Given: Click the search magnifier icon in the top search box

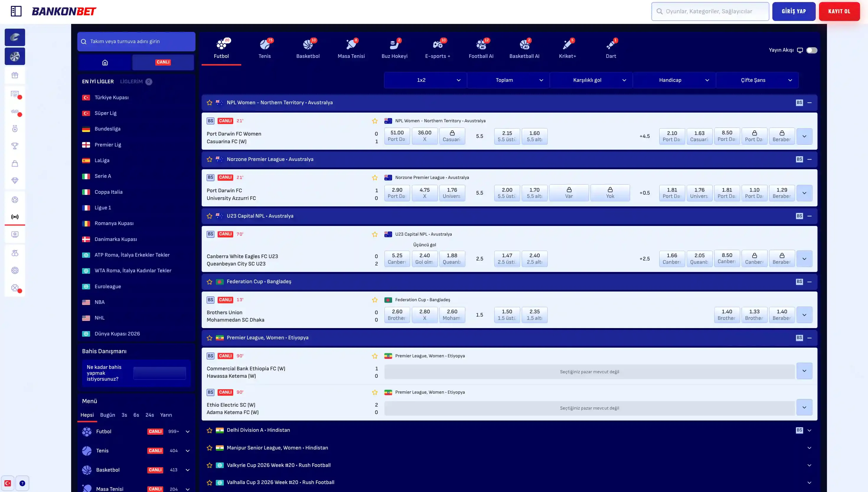Looking at the screenshot, I should [x=659, y=12].
